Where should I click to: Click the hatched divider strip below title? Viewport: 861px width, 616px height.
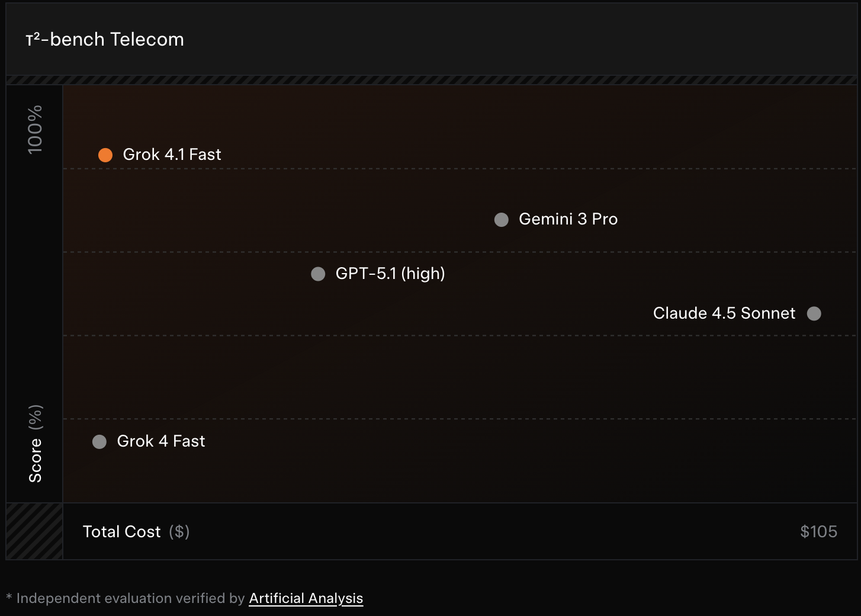click(431, 80)
